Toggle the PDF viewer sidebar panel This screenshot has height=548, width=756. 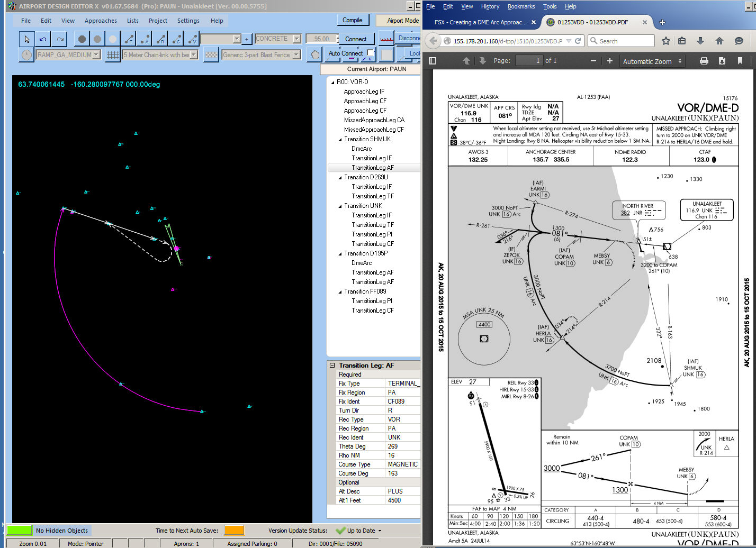pos(432,60)
